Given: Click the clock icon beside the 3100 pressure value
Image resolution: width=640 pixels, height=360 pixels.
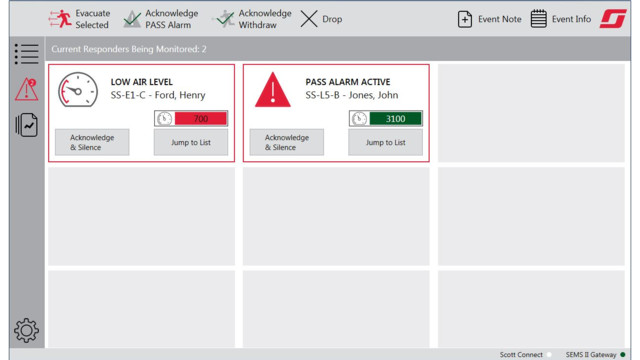Looking at the screenshot, I should click(359, 119).
